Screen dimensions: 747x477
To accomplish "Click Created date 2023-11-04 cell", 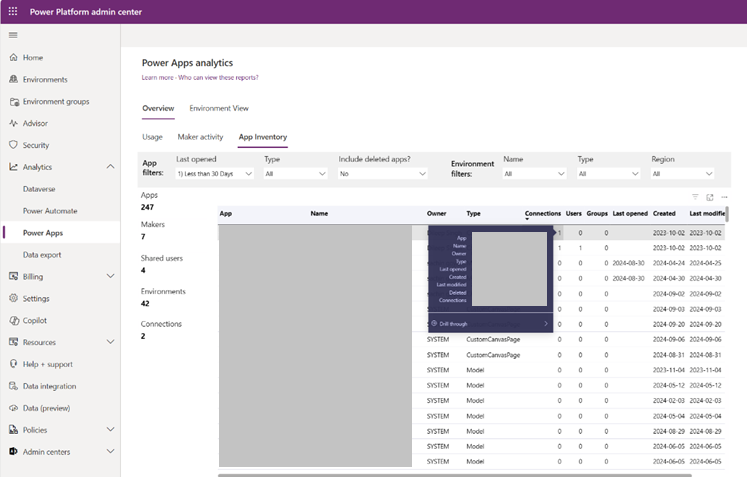I will [x=668, y=370].
